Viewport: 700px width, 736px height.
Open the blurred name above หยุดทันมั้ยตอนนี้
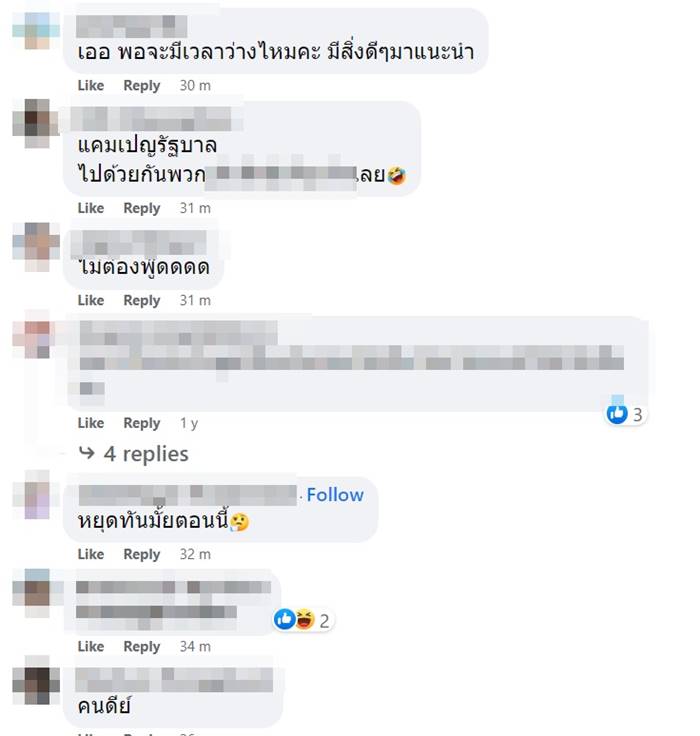(x=188, y=496)
